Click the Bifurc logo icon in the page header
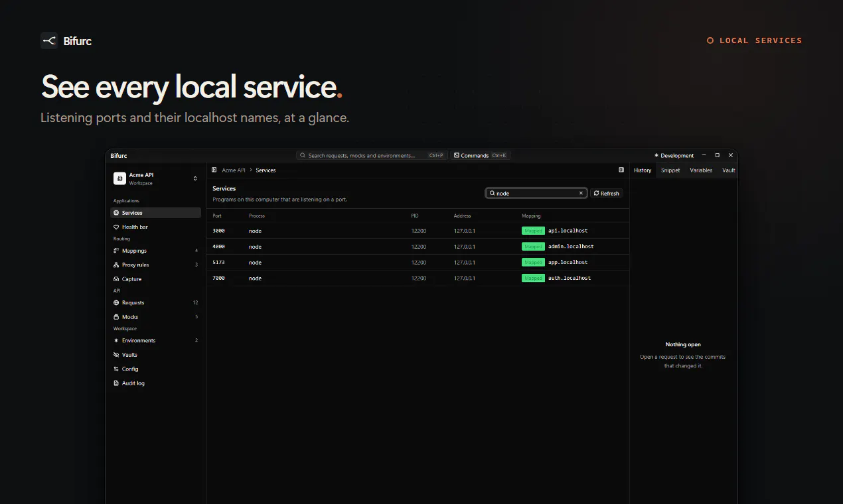 point(49,40)
